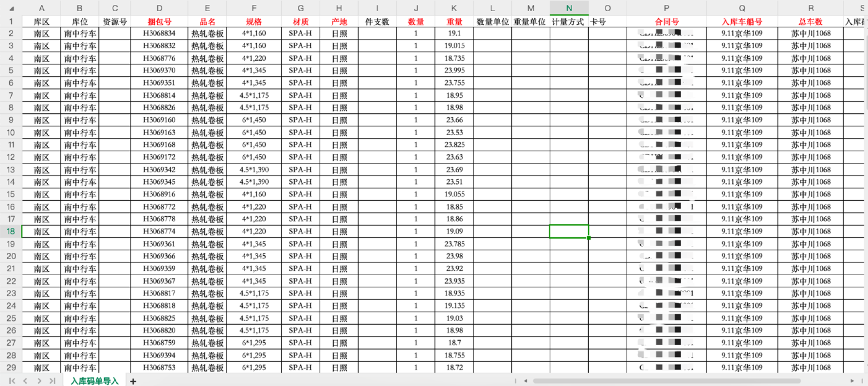The width and height of the screenshot is (868, 386).
Task: Go to the next sheet tab
Action: point(39,381)
